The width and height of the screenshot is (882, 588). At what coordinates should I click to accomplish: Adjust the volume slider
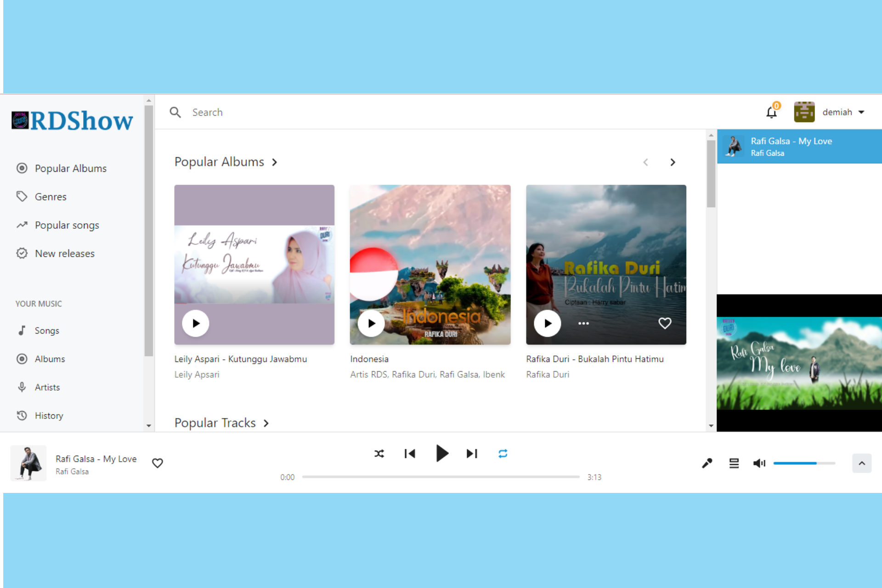point(804,463)
